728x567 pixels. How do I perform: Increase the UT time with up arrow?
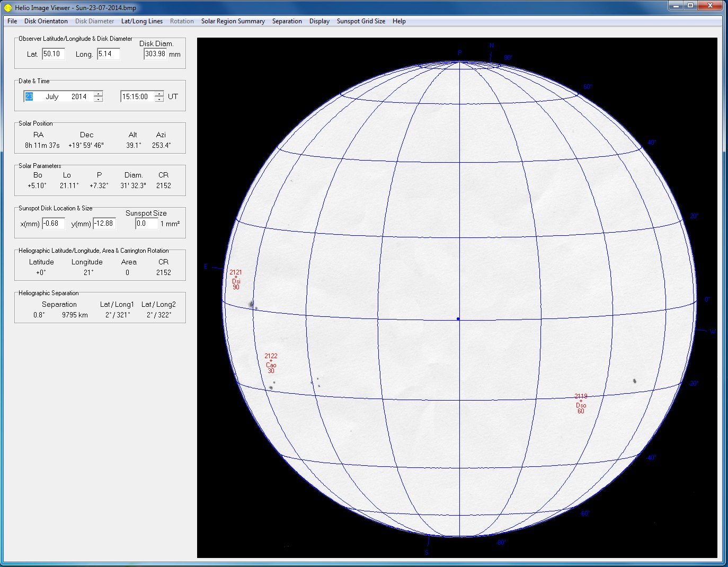click(159, 94)
